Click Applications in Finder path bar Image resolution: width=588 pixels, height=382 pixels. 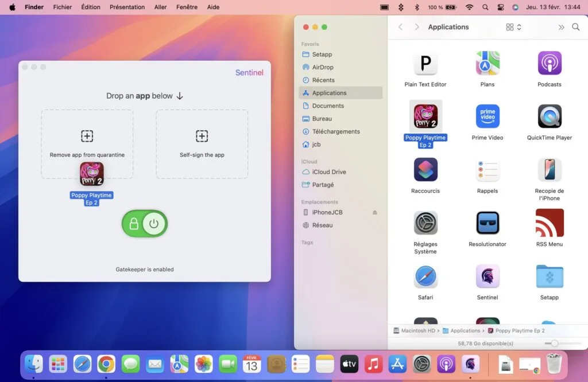click(461, 331)
